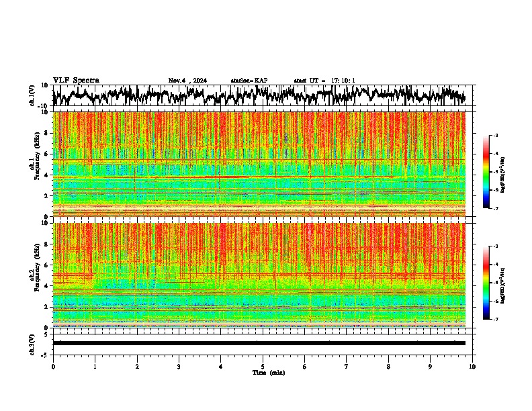Click inside the ch.2 spectrogram panel
Image resolution: width=532 pixels, height=411 pixels.
(x=259, y=275)
